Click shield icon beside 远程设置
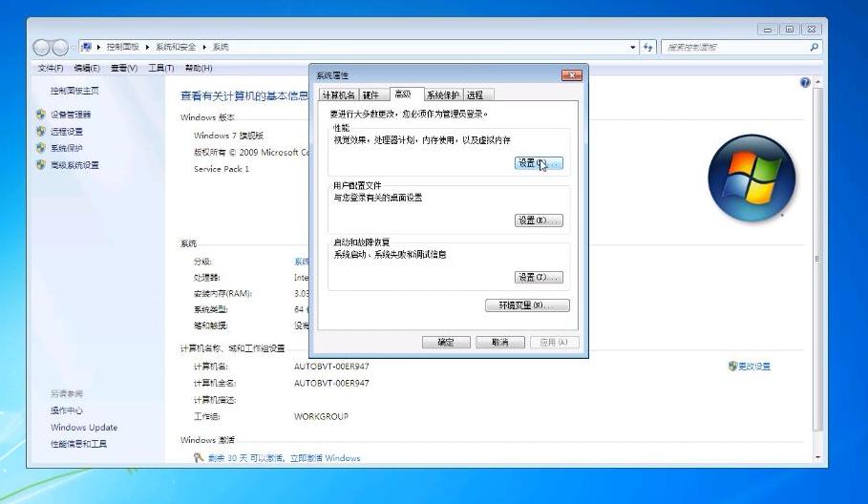Image resolution: width=868 pixels, height=504 pixels. tap(40, 131)
